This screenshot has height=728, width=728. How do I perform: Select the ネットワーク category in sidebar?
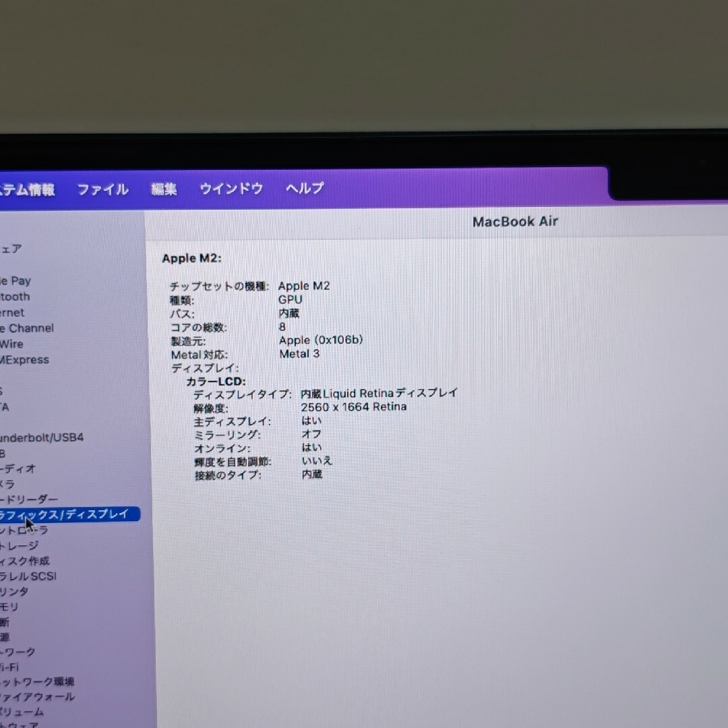pos(18,652)
